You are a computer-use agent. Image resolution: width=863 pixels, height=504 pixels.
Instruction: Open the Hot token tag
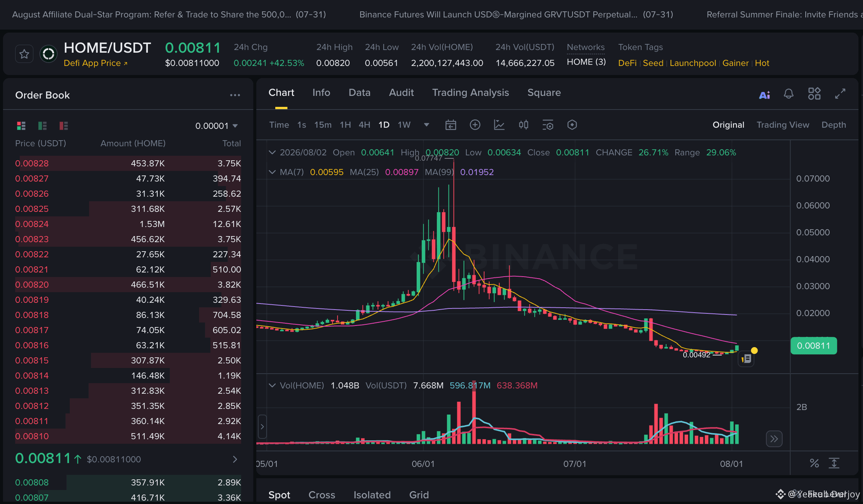(x=762, y=63)
